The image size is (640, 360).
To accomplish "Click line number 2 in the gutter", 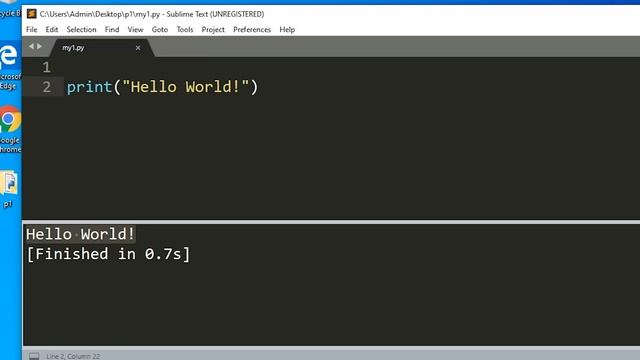I will click(47, 87).
